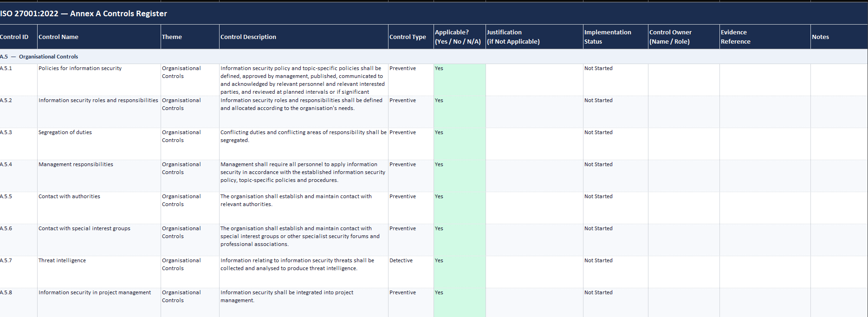
Task: Select the Theme column header
Action: click(x=190, y=37)
